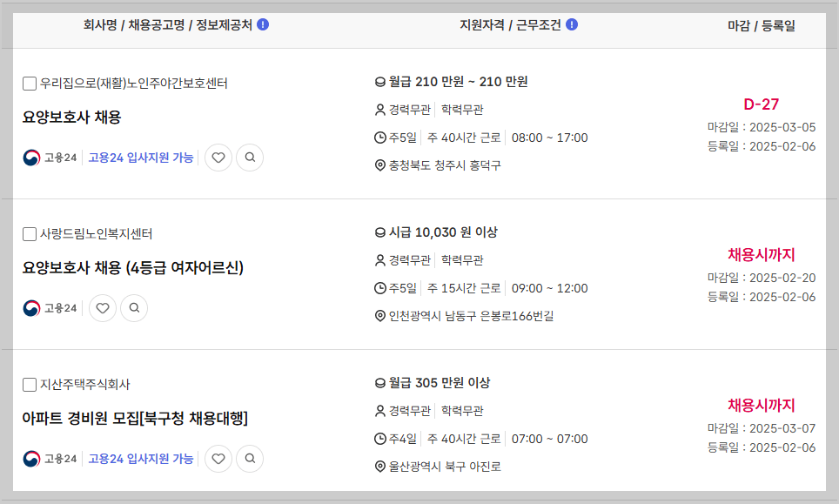Favorite the 요양보호사 채용 listing with the heart icon
Viewport: 839px width, 504px height.
(x=218, y=158)
